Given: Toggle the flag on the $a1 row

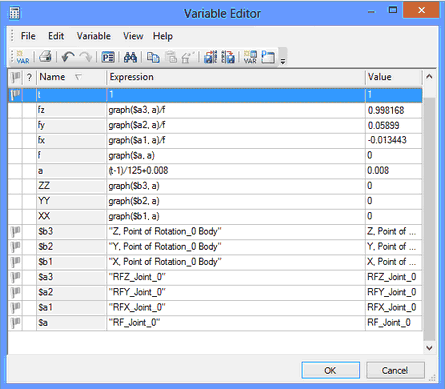Looking at the screenshot, I should 15,307.
